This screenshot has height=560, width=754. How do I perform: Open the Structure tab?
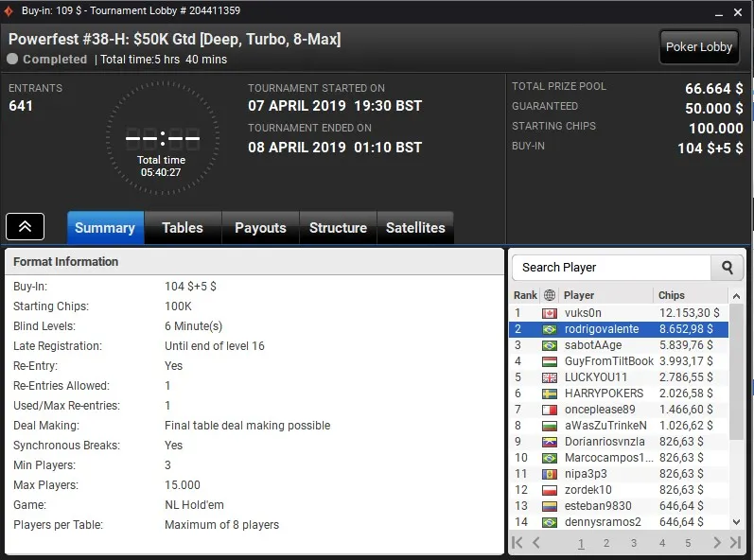338,227
